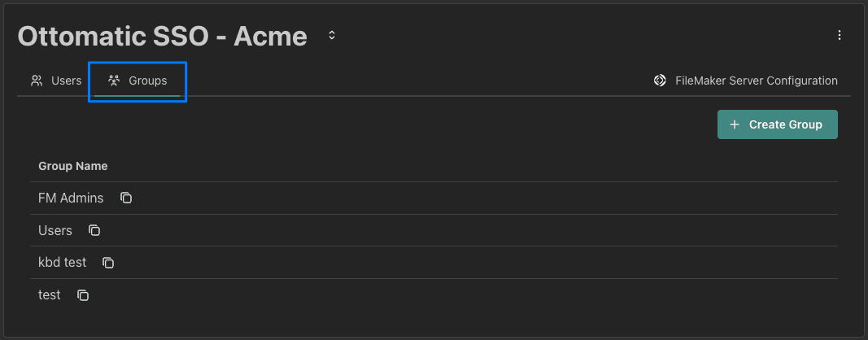The image size is (868, 340).
Task: Select the Groups tab label
Action: pos(147,81)
